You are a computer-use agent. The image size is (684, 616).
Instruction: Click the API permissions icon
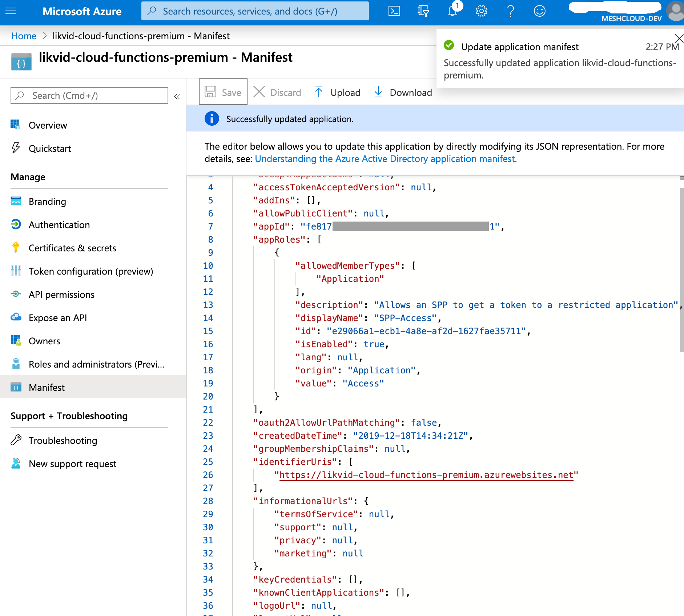click(16, 294)
